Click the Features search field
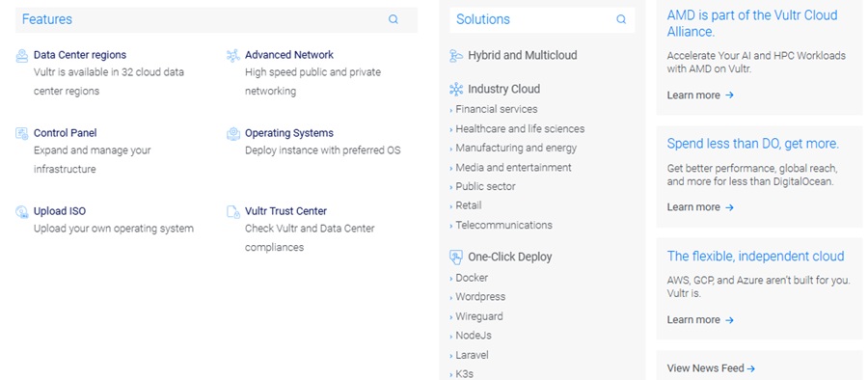Viewport: 868px width, 380px height. [216, 19]
